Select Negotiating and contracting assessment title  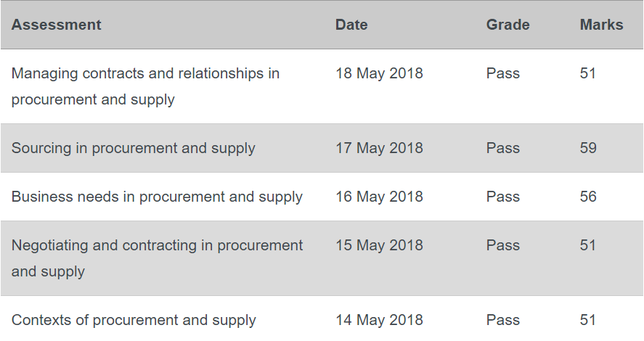[x=157, y=258]
